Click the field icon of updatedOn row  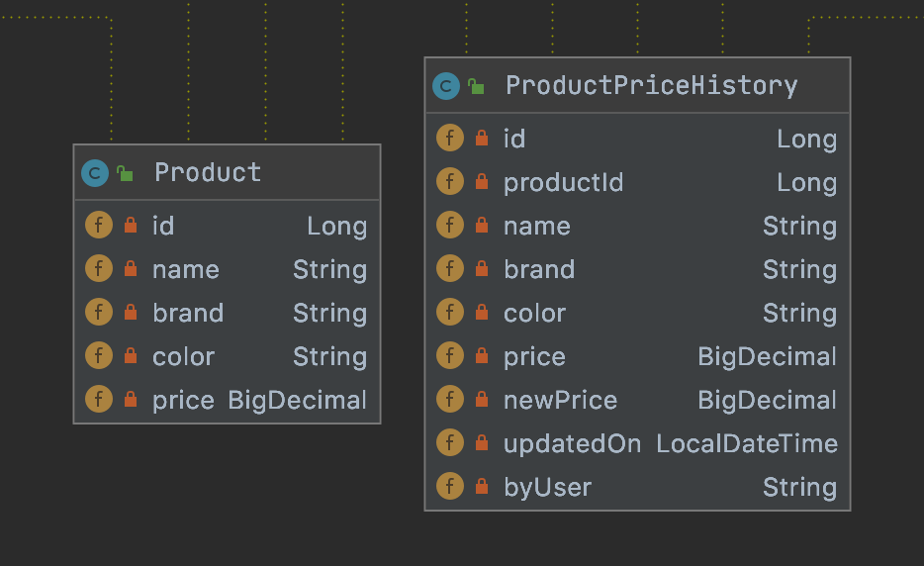(450, 443)
